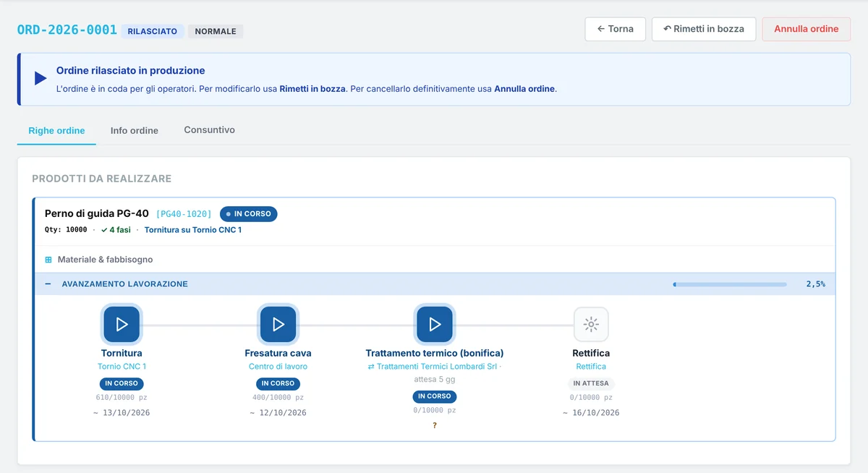This screenshot has height=473, width=868.
Task: Click the product code PG40-1020
Action: pos(184,214)
